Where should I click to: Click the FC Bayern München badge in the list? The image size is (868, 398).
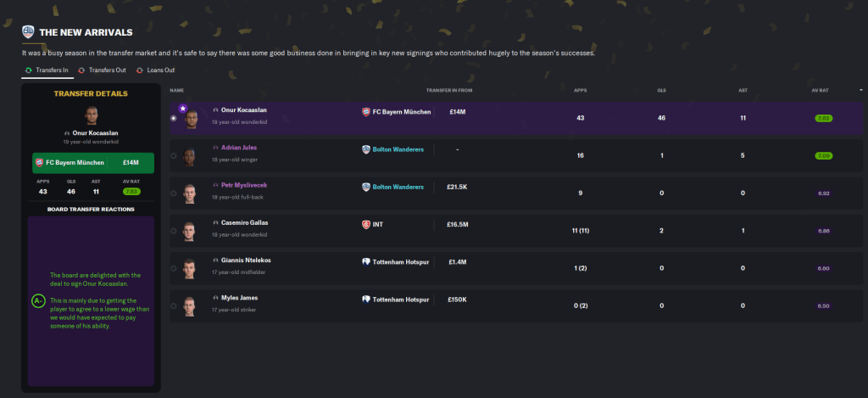tap(366, 112)
